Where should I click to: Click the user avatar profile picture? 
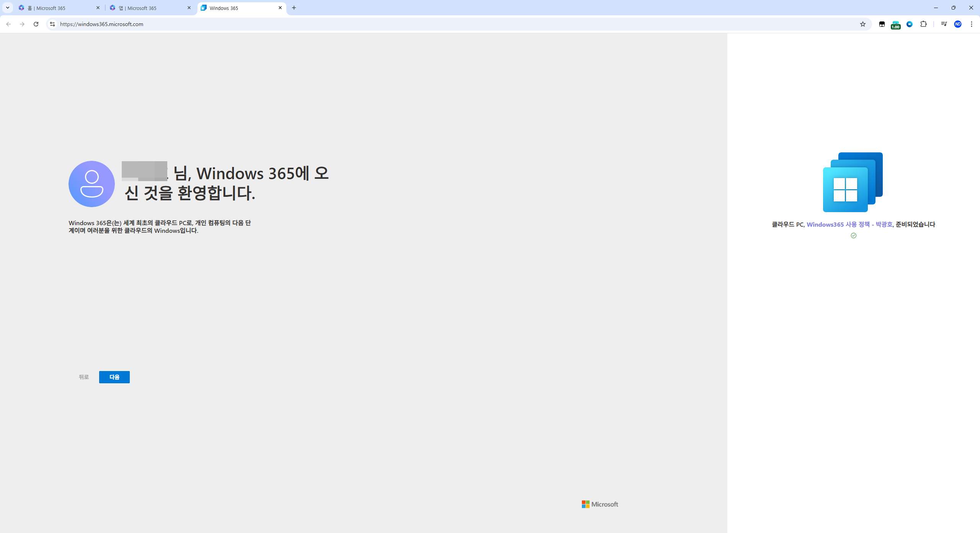tap(91, 184)
